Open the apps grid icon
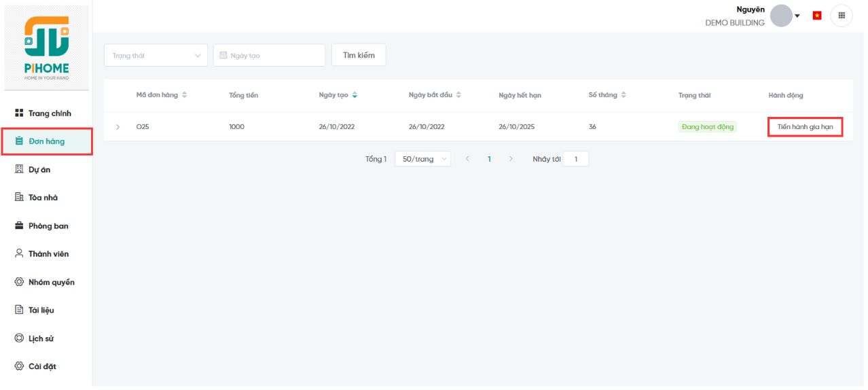The width and height of the screenshot is (868, 390). coord(842,15)
